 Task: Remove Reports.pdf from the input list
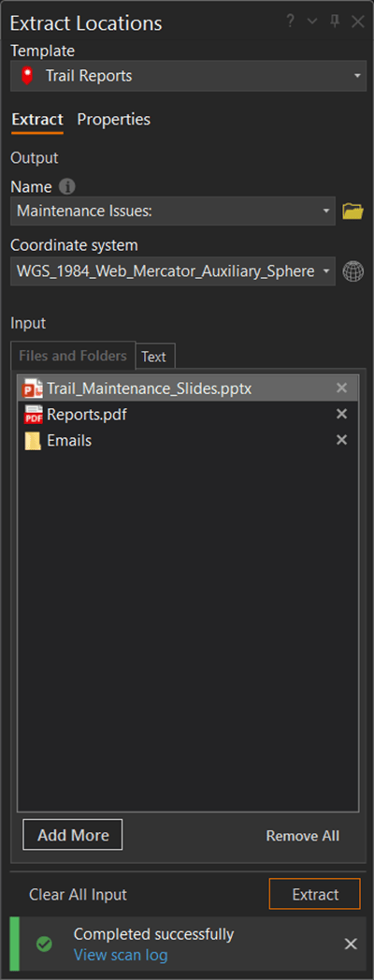coord(341,414)
